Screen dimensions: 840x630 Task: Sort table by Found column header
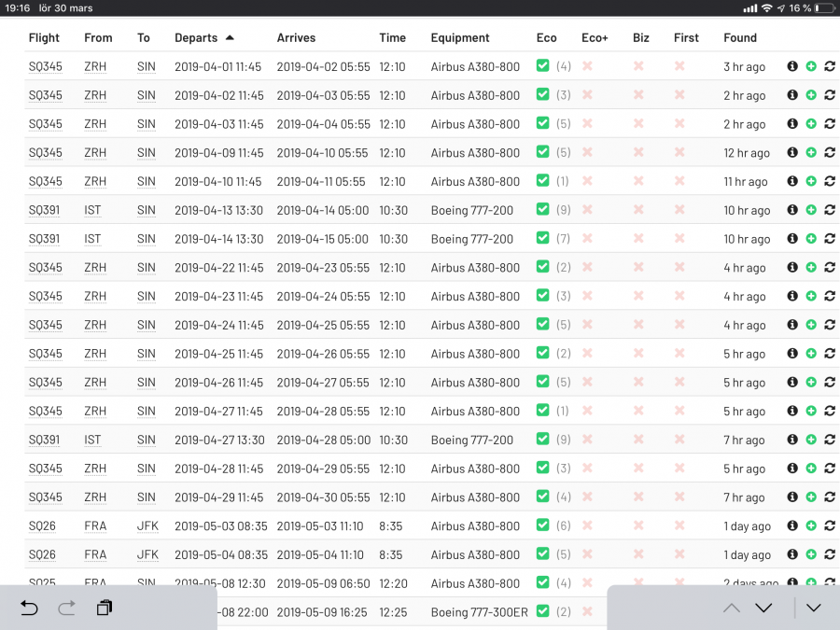[740, 38]
